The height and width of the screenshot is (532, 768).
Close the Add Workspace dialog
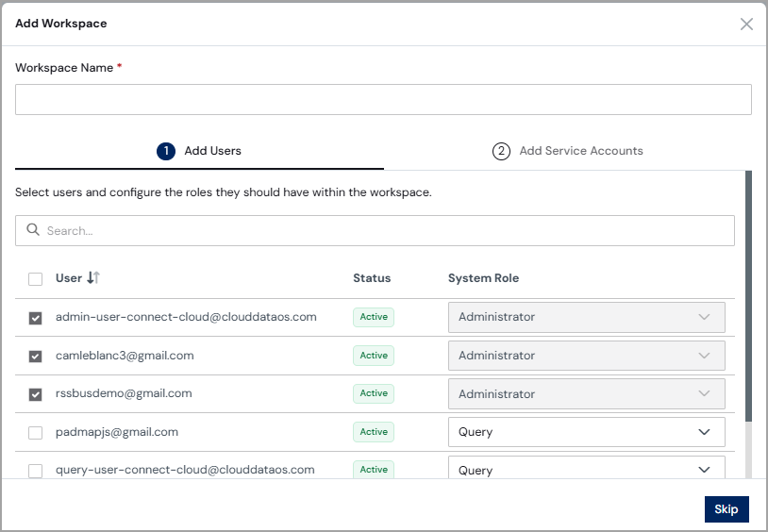746,24
